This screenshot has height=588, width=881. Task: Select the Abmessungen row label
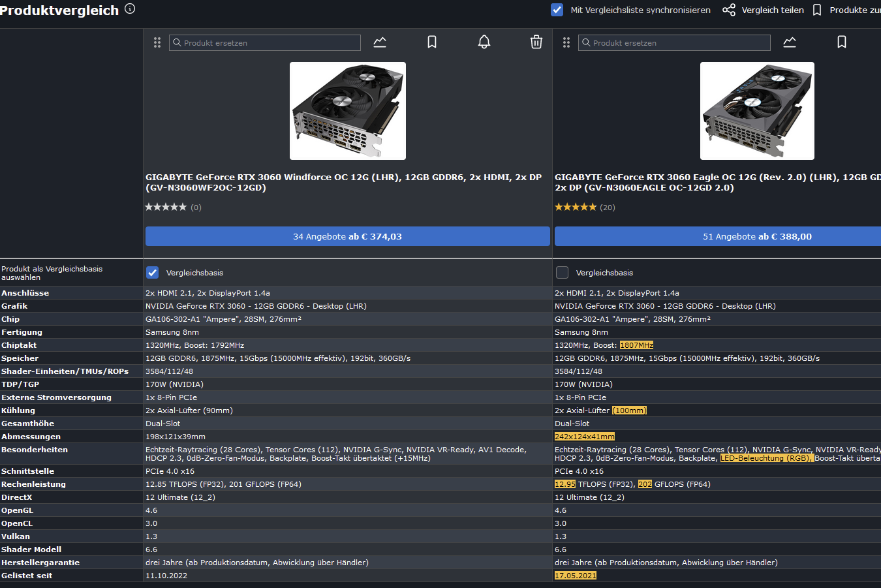coord(31,437)
